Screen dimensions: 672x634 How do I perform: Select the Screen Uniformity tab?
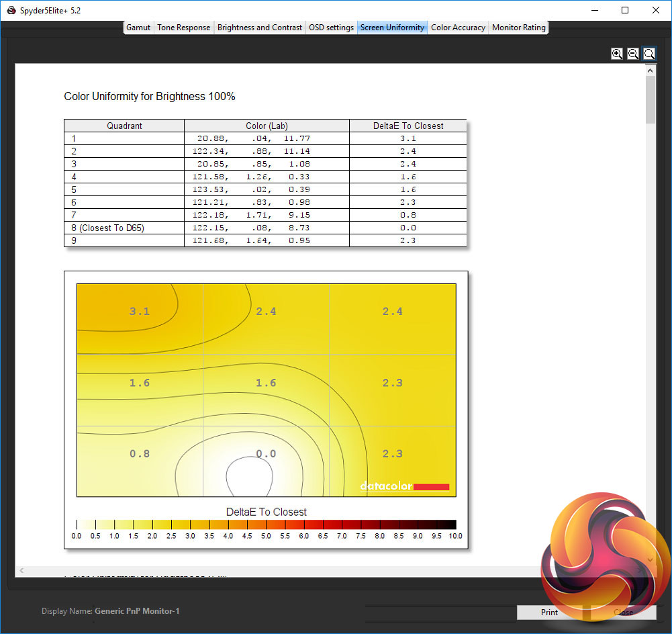(x=392, y=28)
